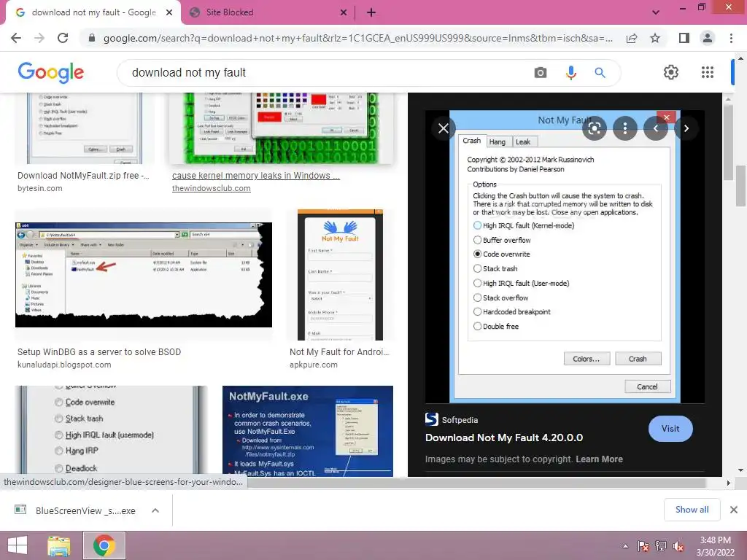Open green binary NotMyFault thumbnail

[x=281, y=128]
